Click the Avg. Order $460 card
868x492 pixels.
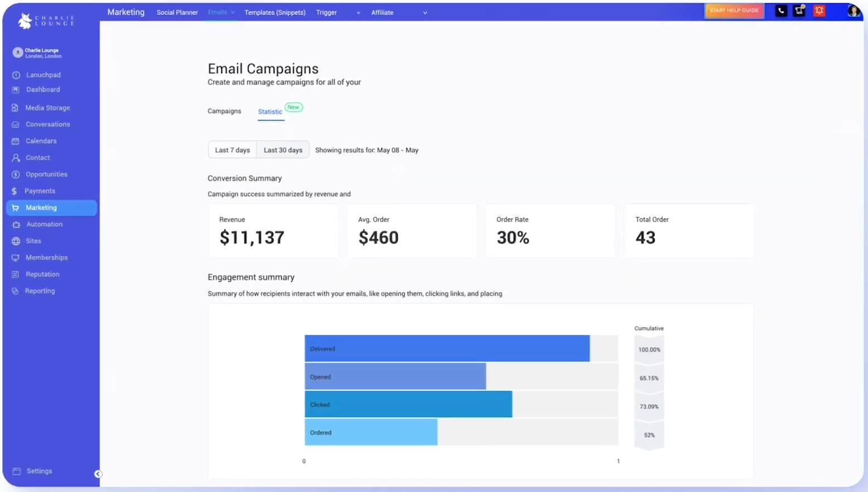coord(412,231)
